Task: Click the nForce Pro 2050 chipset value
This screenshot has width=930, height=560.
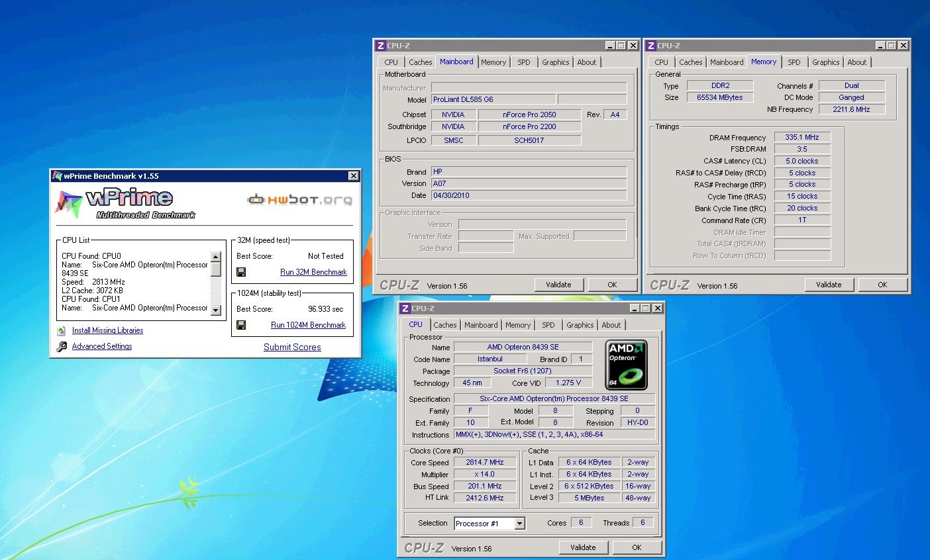Action: click(529, 115)
